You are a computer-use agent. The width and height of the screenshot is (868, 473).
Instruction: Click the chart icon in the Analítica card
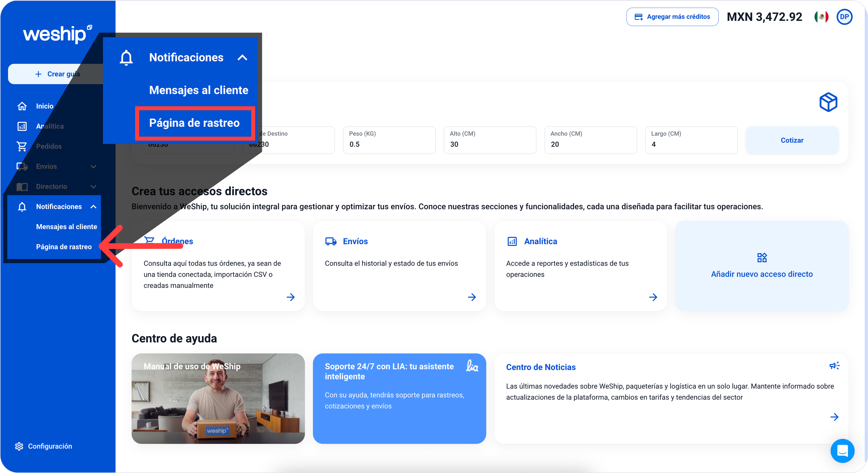point(512,241)
